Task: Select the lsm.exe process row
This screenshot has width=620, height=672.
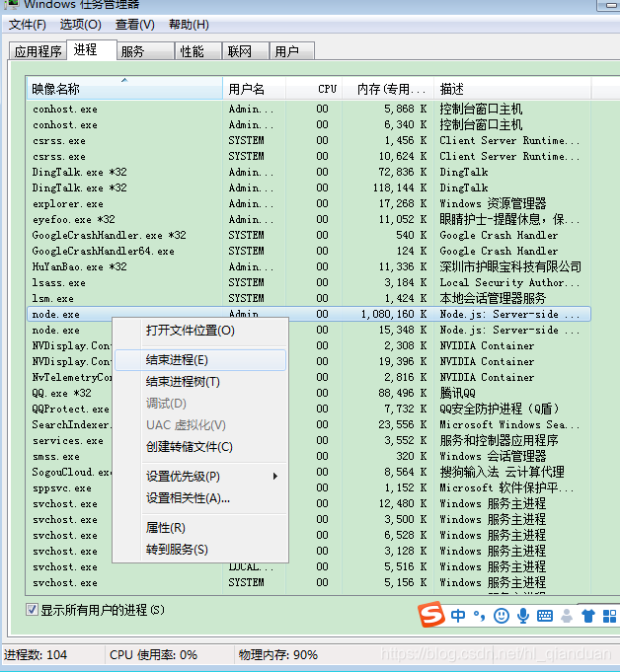Action: tap(309, 298)
